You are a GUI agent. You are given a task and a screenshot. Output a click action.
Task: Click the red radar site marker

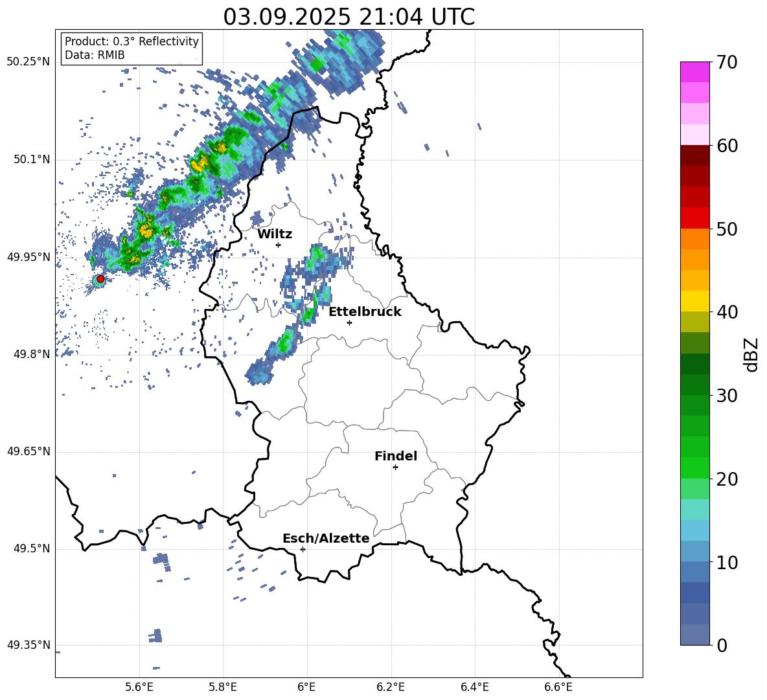click(100, 279)
